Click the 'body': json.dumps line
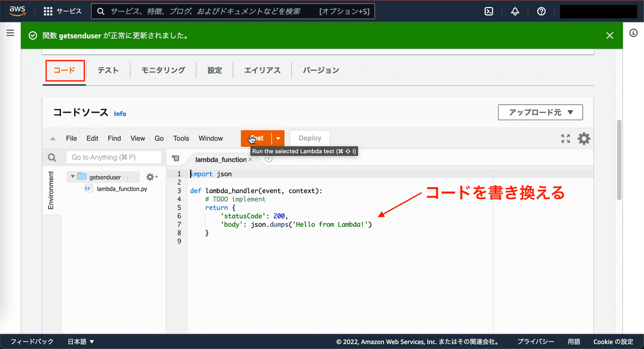This screenshot has width=644, height=349. 296,224
